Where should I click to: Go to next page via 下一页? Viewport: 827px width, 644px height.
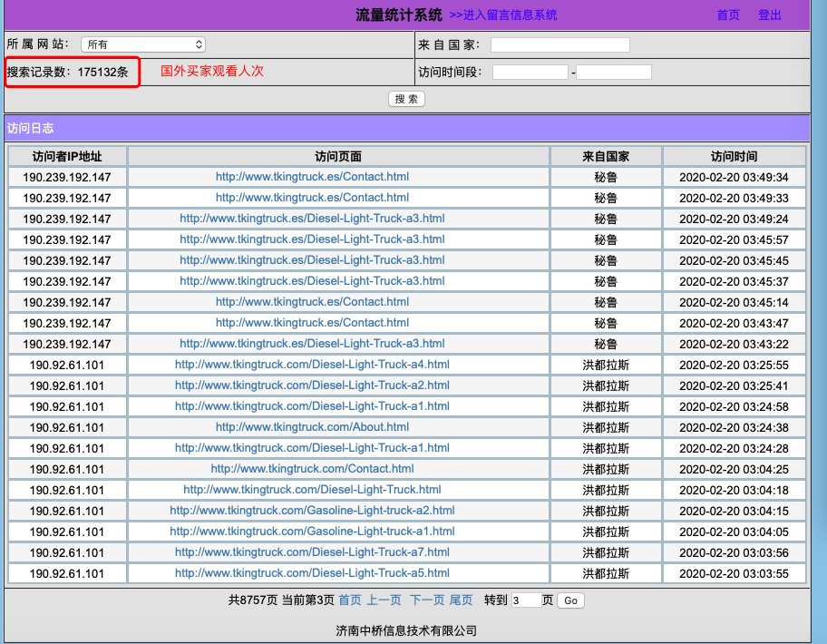427,600
